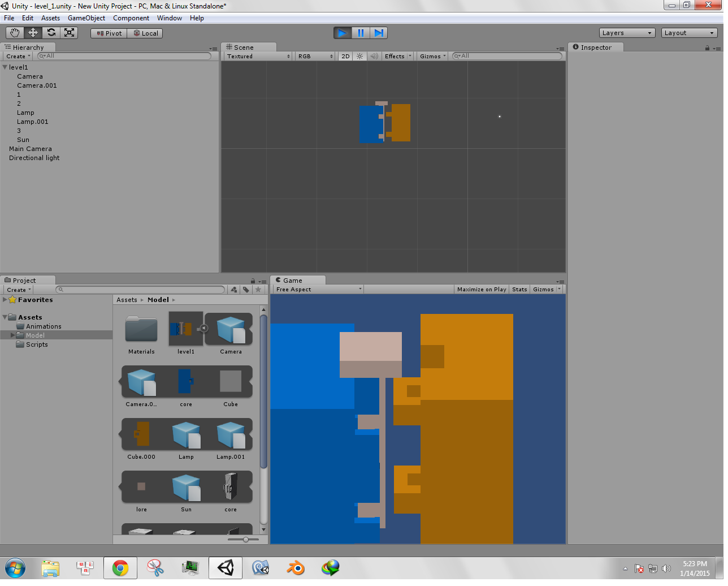The image size is (728, 586).
Task: Select the Move tool in toolbar
Action: coord(33,33)
